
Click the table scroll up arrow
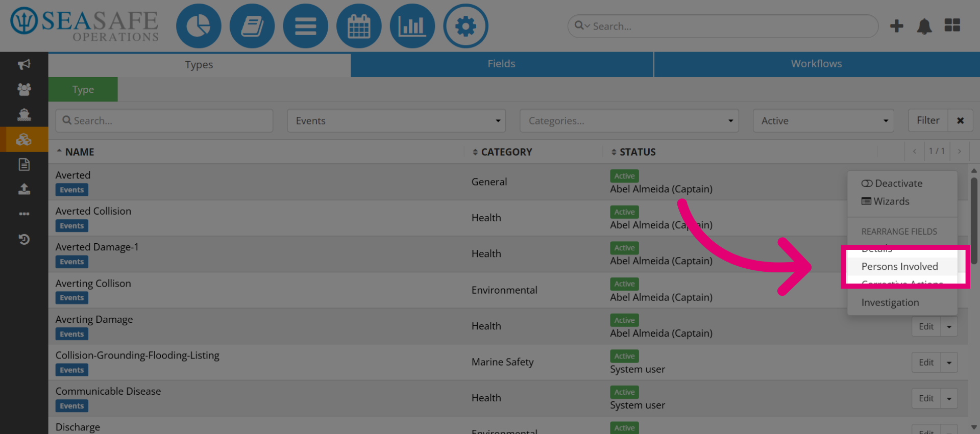click(974, 171)
